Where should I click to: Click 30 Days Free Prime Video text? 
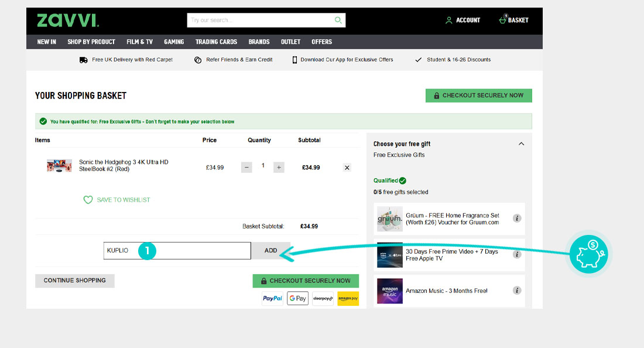click(x=452, y=255)
